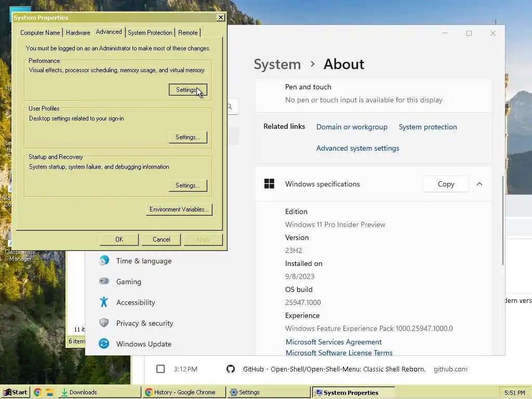Open Privacy & security shield icon

tap(104, 323)
